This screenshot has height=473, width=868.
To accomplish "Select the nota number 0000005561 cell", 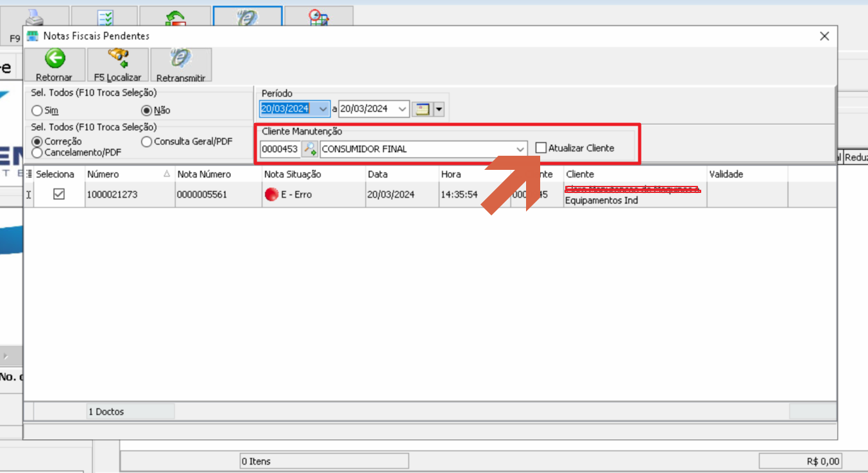I will [x=218, y=194].
